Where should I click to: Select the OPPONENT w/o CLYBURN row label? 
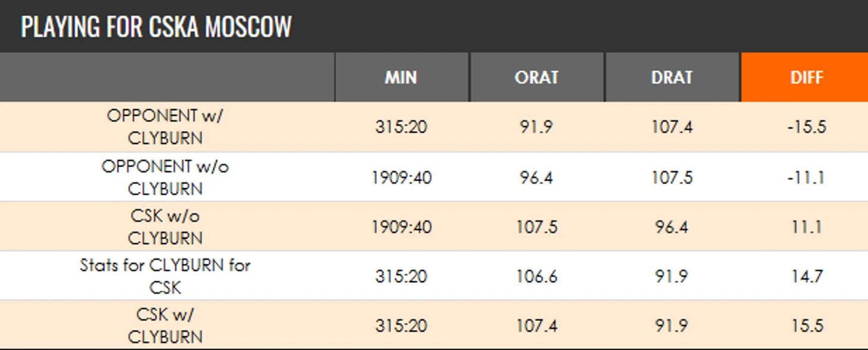point(165,177)
